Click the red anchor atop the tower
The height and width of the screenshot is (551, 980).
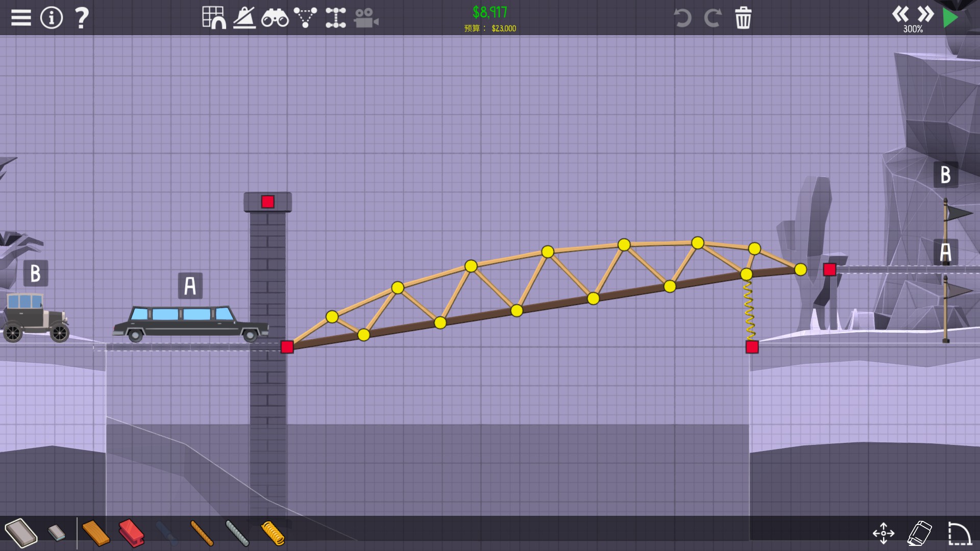pos(267,202)
